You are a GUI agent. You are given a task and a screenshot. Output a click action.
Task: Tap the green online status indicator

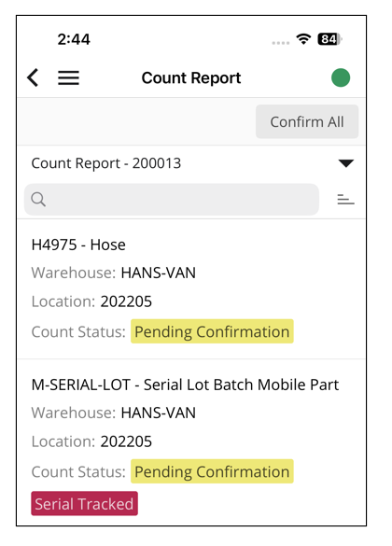tap(341, 77)
